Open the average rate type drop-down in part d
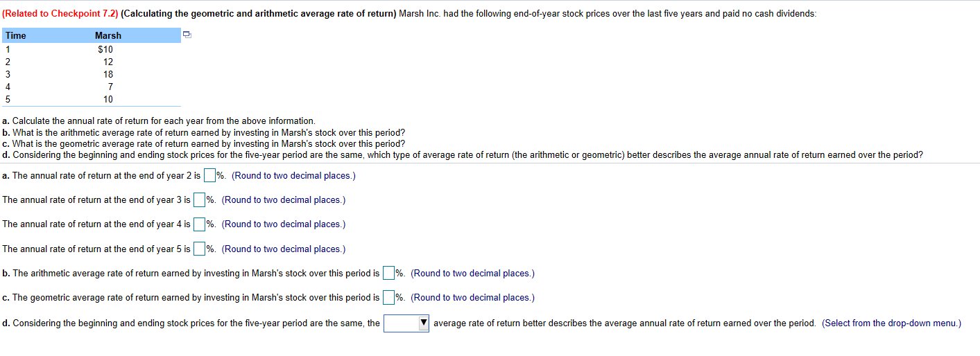Image resolution: width=980 pixels, height=356 pixels. tap(407, 323)
